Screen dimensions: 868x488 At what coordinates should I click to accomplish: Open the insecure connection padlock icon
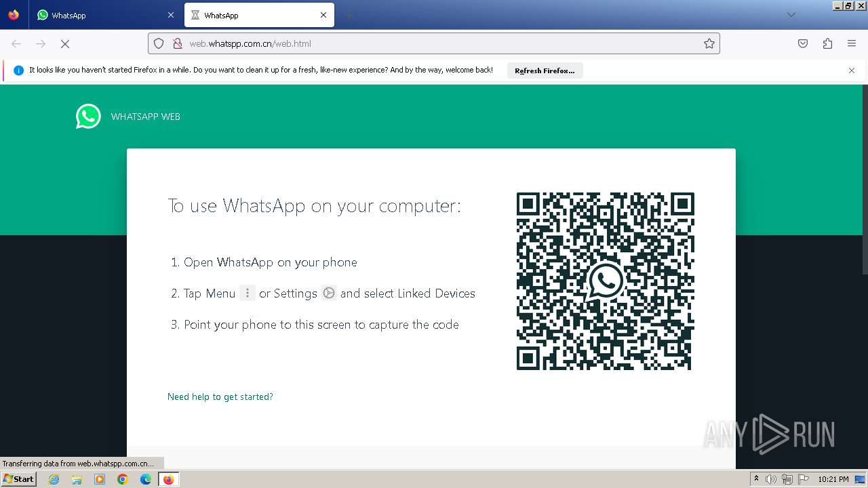pyautogui.click(x=177, y=43)
